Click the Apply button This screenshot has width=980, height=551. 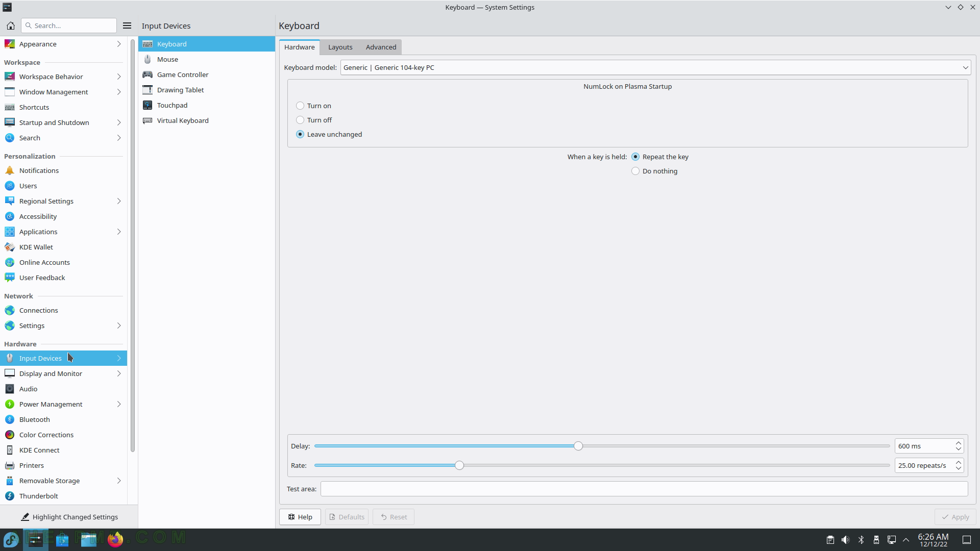click(x=955, y=517)
